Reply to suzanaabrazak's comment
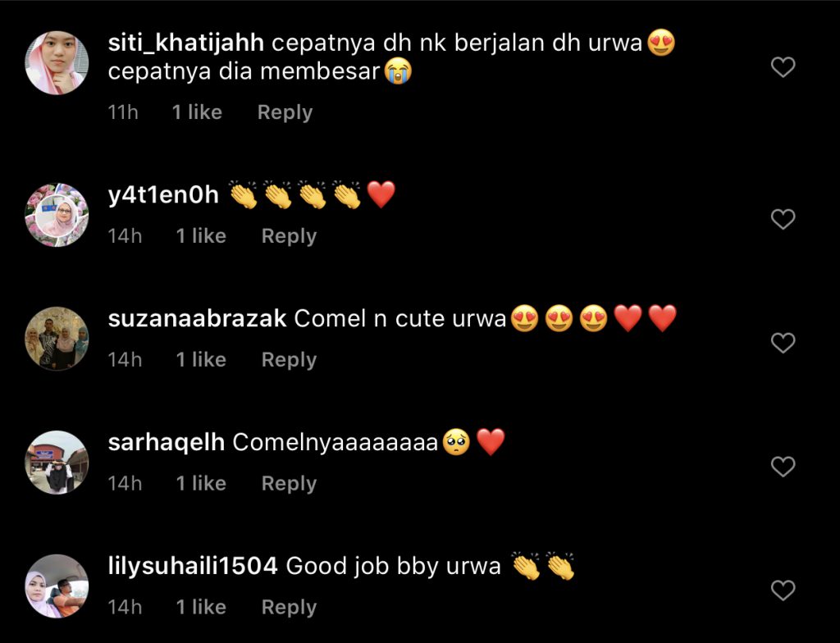 290,360
